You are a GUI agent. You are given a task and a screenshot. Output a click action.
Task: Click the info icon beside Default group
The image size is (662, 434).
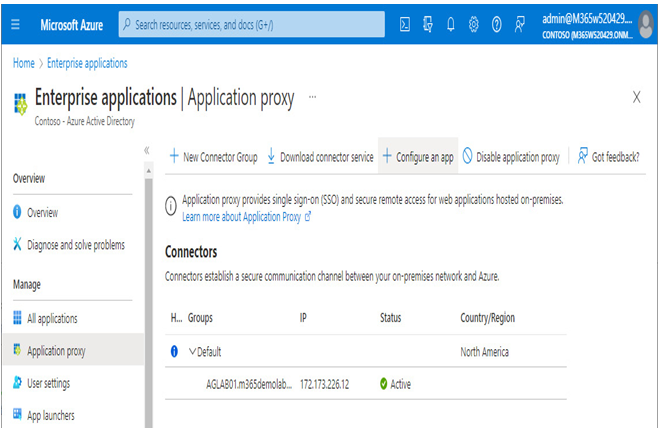click(174, 351)
